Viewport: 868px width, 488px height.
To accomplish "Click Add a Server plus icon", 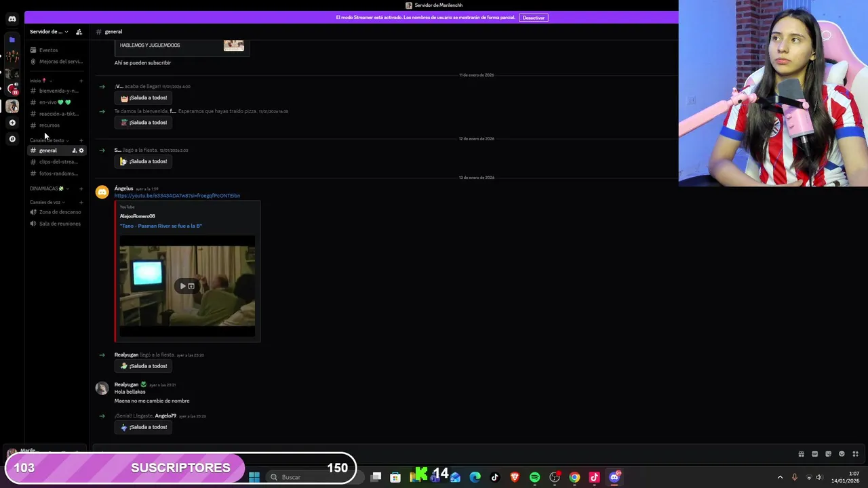I will click(12, 123).
